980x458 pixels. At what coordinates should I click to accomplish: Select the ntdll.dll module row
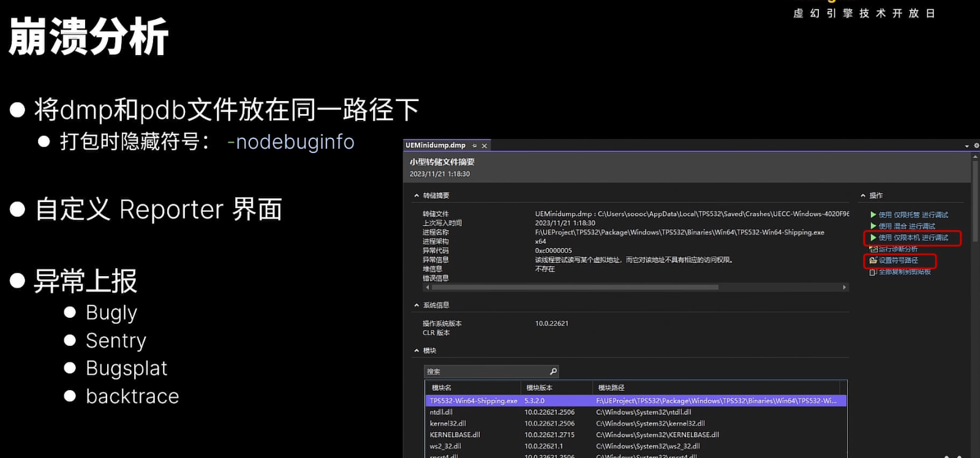tap(636, 412)
